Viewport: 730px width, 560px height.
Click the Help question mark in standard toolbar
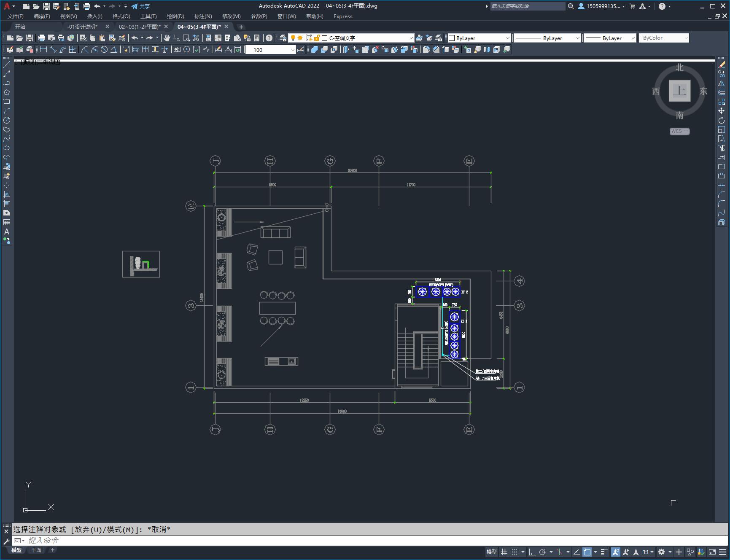[x=269, y=38]
